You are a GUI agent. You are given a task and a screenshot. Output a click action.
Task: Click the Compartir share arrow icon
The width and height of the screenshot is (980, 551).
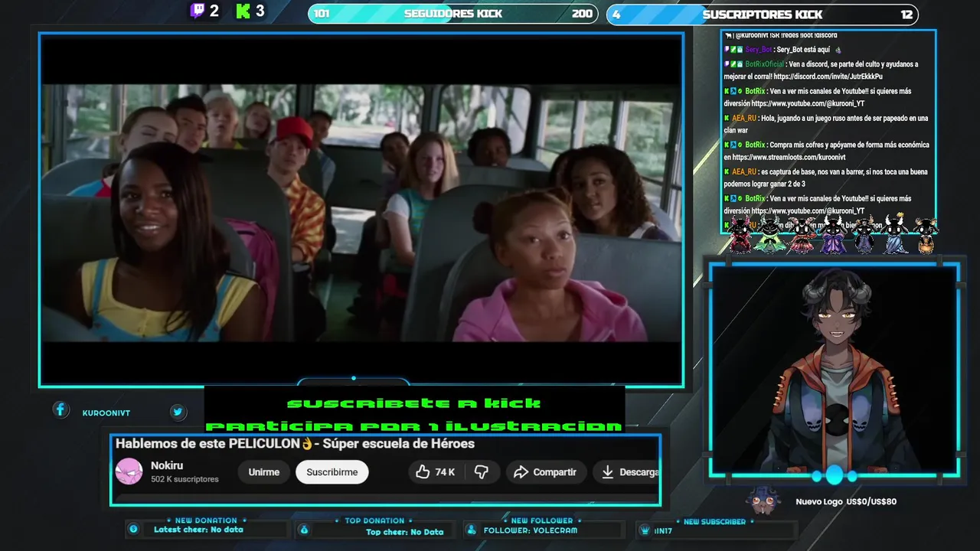click(x=521, y=472)
